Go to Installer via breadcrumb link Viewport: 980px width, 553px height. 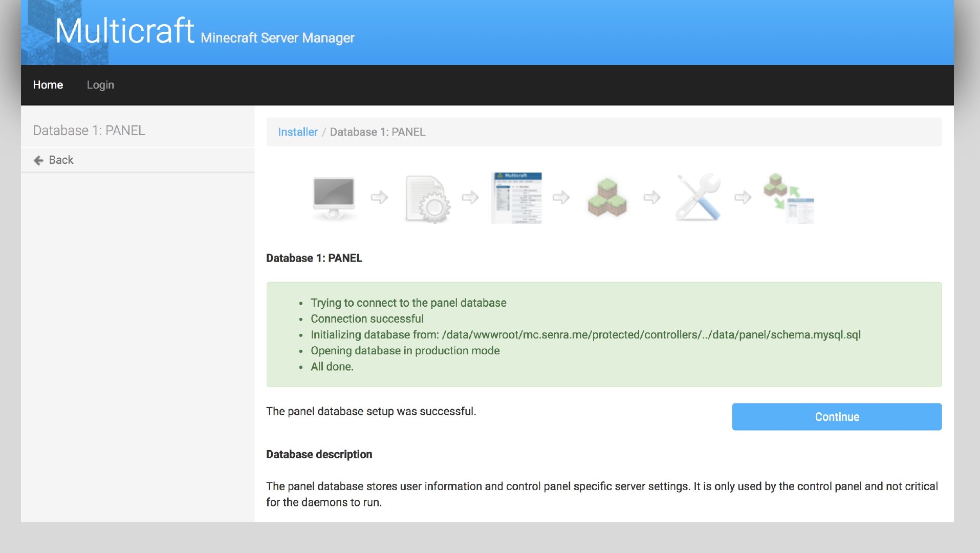coord(297,132)
